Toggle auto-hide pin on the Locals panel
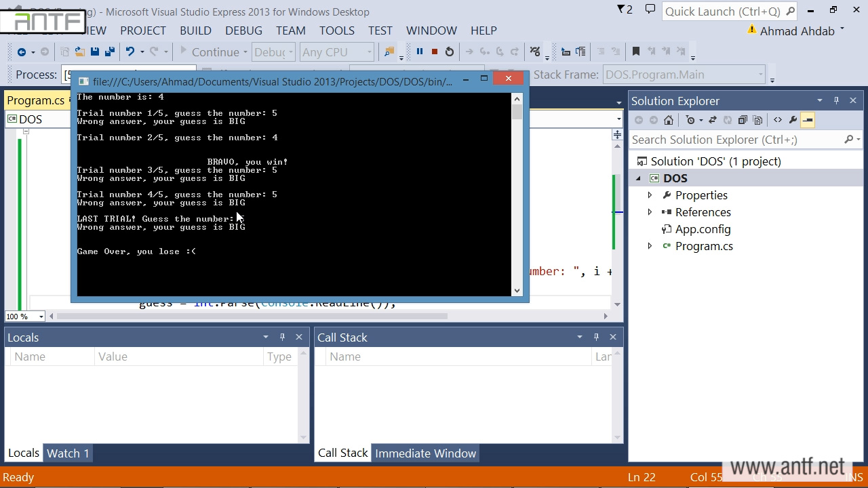Image resolution: width=868 pixels, height=488 pixels. [282, 337]
